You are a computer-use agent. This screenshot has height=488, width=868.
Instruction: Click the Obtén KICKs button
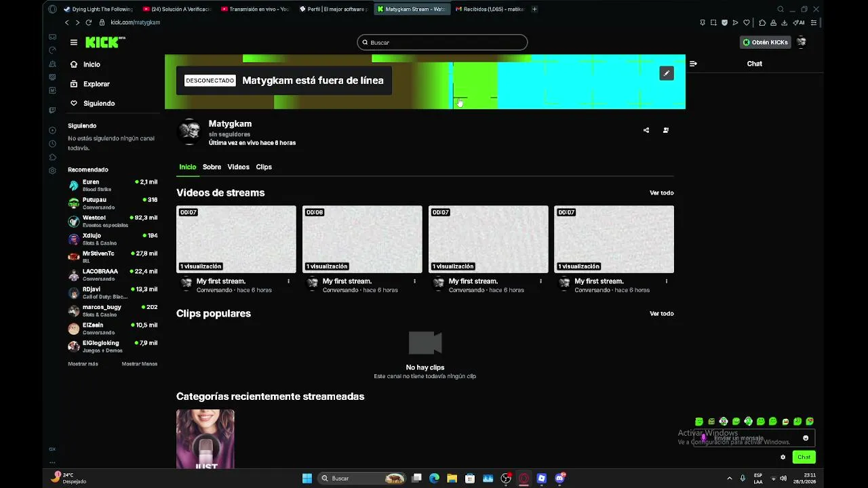(766, 42)
